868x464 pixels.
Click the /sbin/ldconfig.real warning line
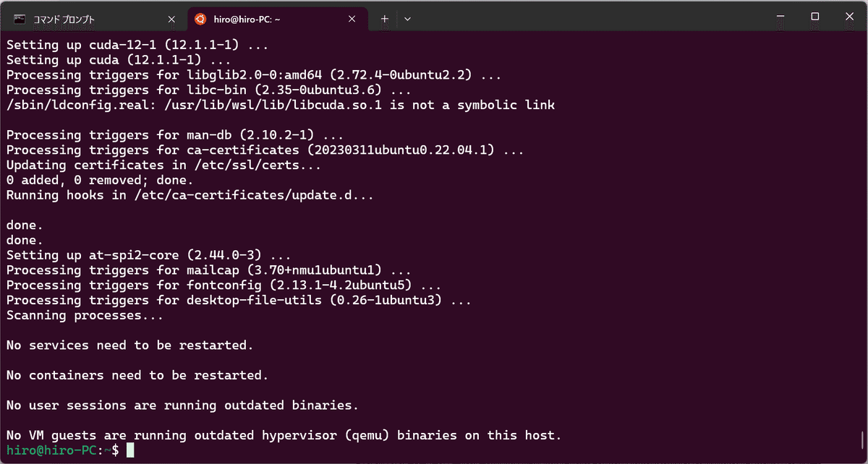click(x=281, y=106)
